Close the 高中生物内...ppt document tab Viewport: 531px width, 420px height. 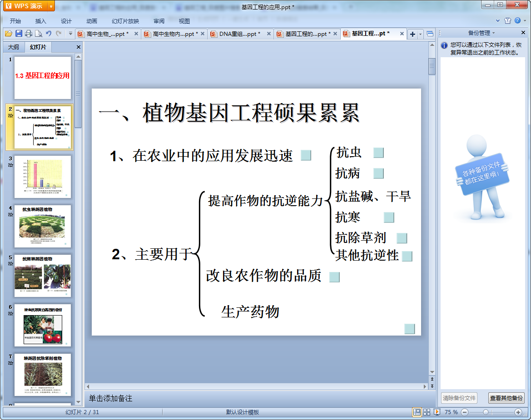click(x=203, y=34)
